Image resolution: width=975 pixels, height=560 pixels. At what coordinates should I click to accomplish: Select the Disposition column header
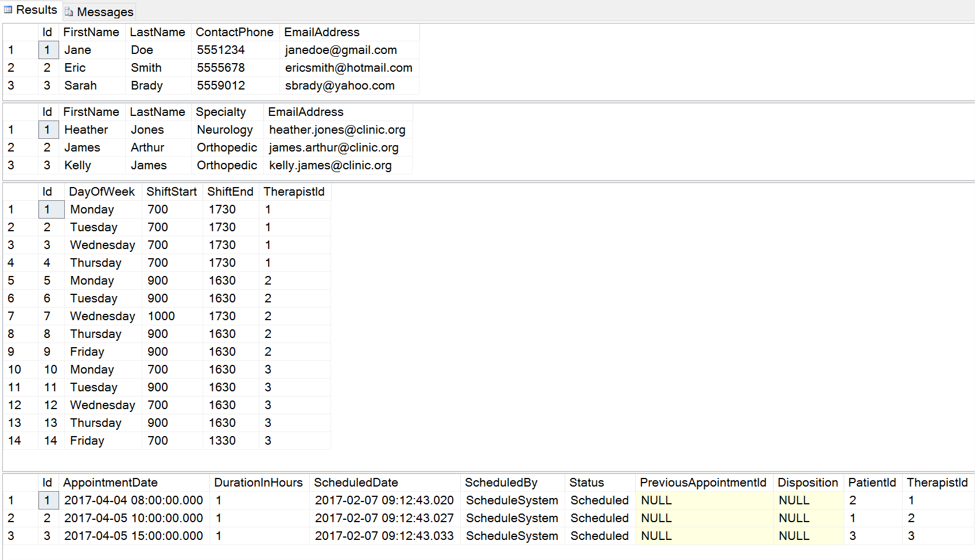pyautogui.click(x=807, y=483)
